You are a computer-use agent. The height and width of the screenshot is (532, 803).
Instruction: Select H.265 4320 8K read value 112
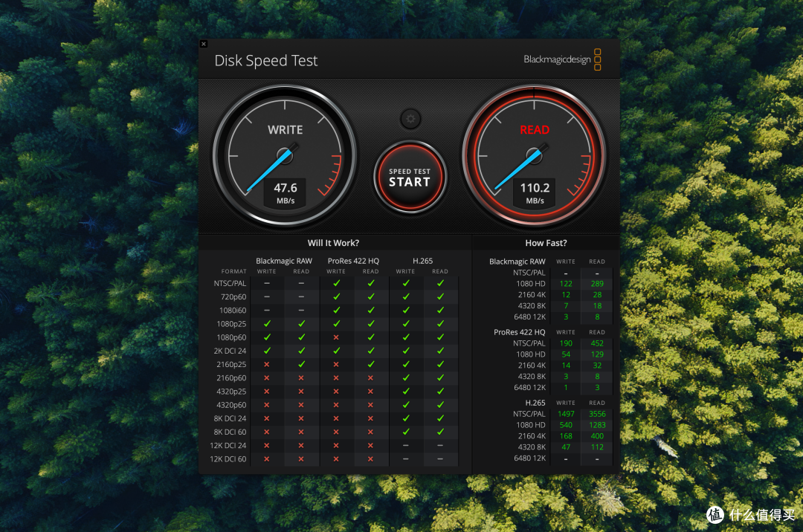click(x=597, y=447)
